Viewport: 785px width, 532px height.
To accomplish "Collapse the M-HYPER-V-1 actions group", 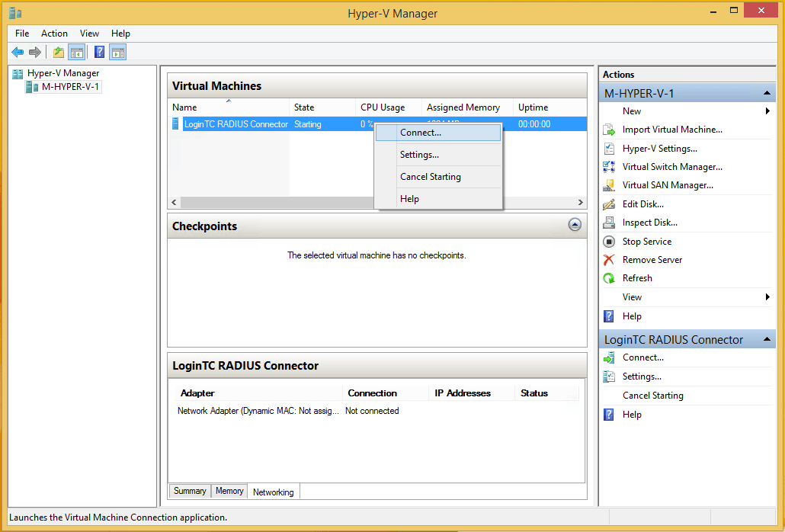I will coord(767,93).
